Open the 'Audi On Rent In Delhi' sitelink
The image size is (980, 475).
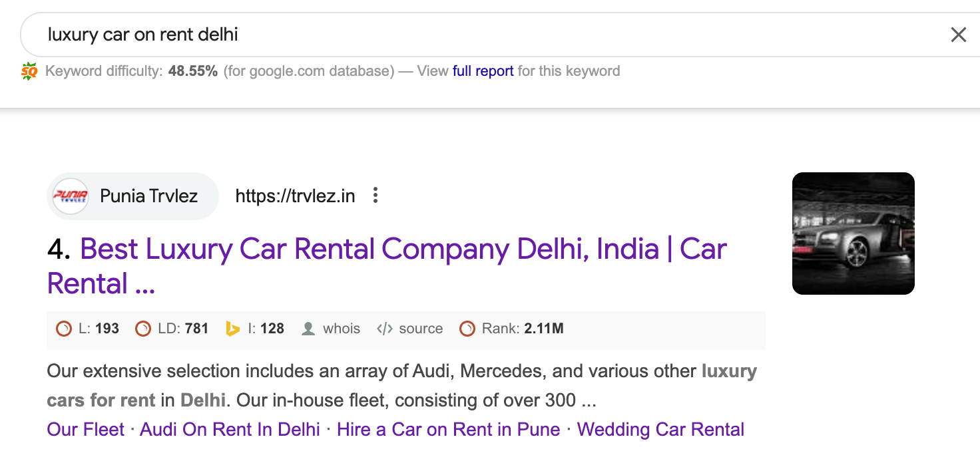230,430
